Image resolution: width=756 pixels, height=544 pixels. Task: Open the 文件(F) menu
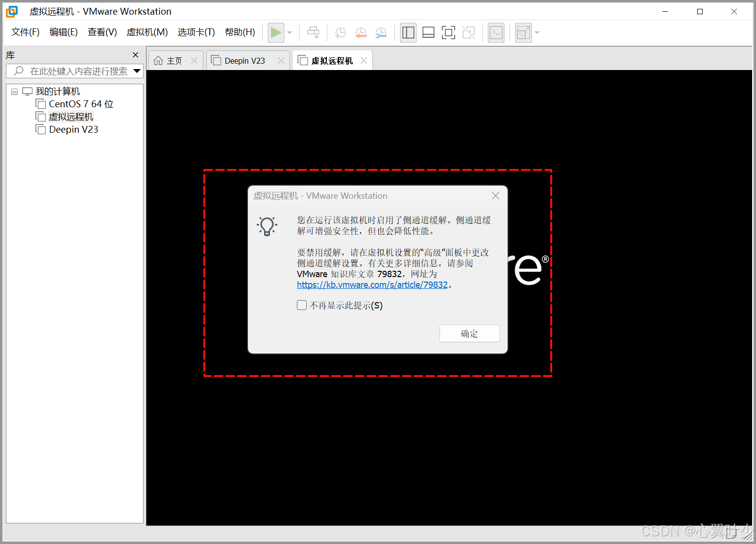pyautogui.click(x=25, y=32)
